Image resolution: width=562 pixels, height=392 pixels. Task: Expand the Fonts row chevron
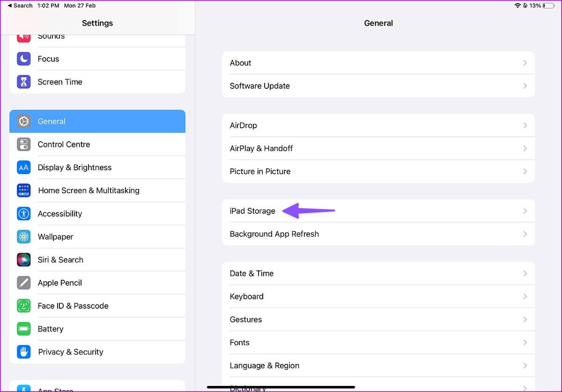pos(525,342)
